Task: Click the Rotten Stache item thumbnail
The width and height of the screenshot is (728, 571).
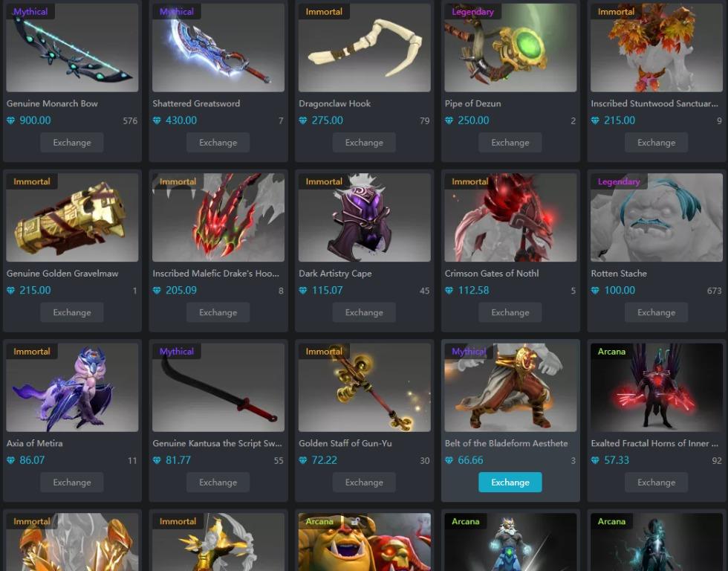Action: 657,217
